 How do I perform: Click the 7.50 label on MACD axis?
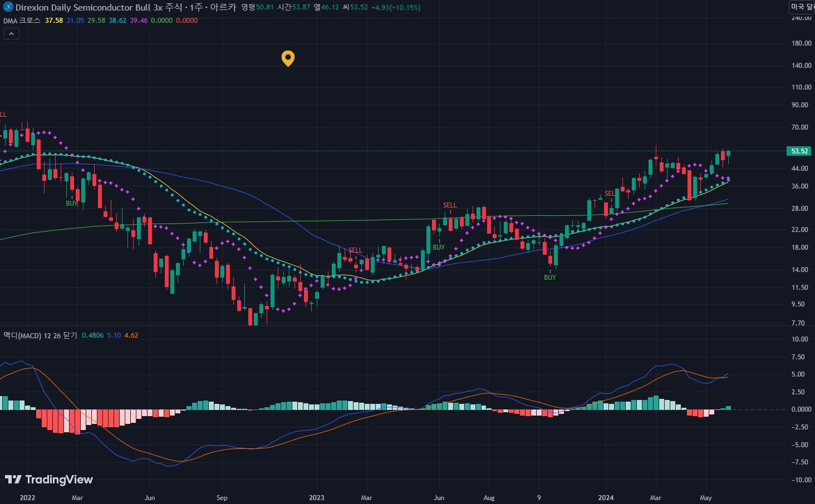[x=798, y=357]
